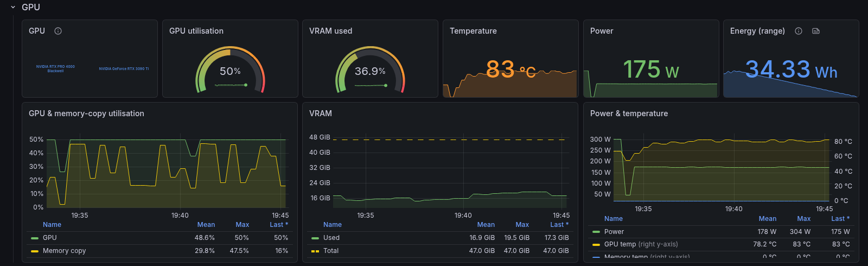The width and height of the screenshot is (868, 266).
Task: Click the 48.6% GPU mean value
Action: click(205, 238)
